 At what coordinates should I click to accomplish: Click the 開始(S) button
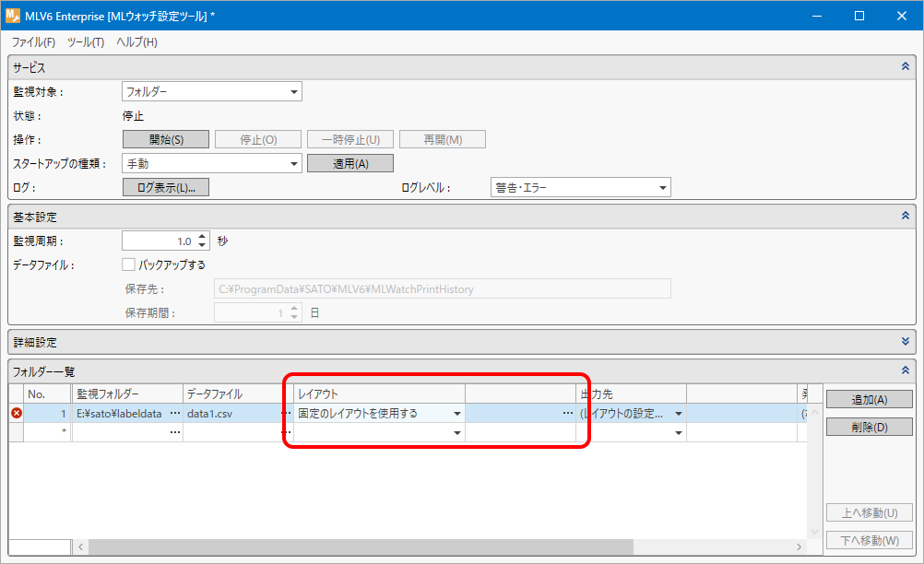coord(166,139)
